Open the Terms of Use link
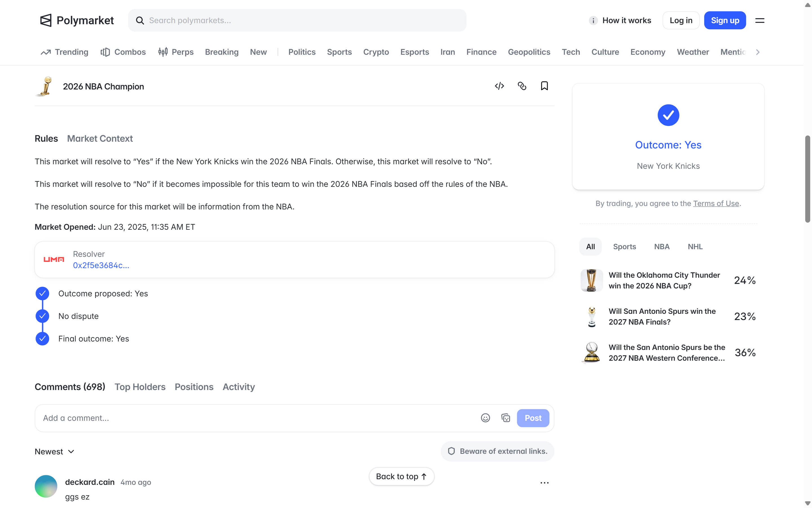Image resolution: width=812 pixels, height=508 pixels. point(716,203)
